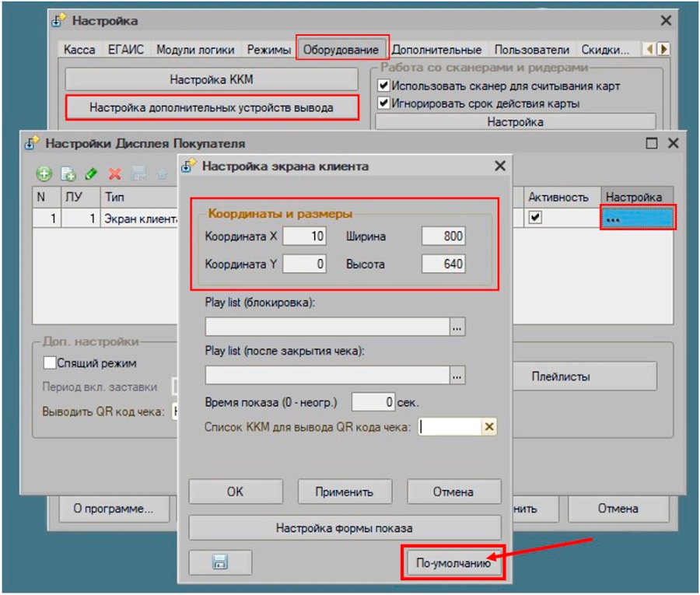Click the copy-device icon with document and plus
This screenshot has height=595, width=700.
pyautogui.click(x=68, y=173)
